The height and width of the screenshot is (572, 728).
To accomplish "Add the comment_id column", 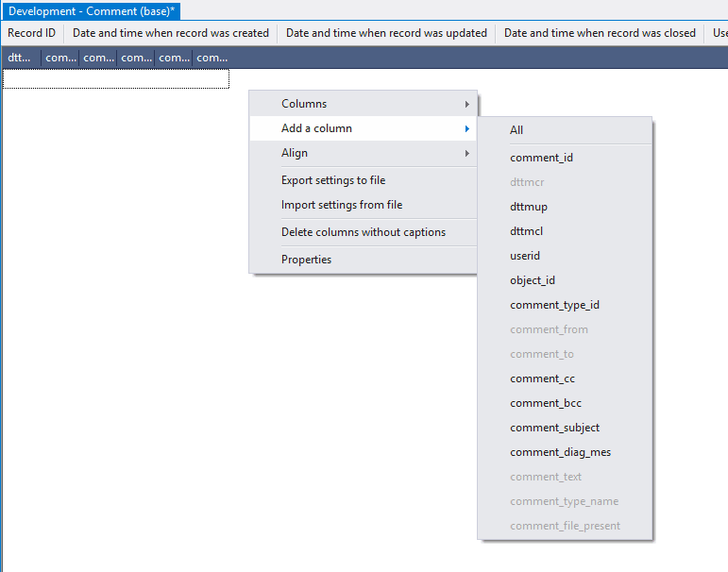I will [541, 158].
